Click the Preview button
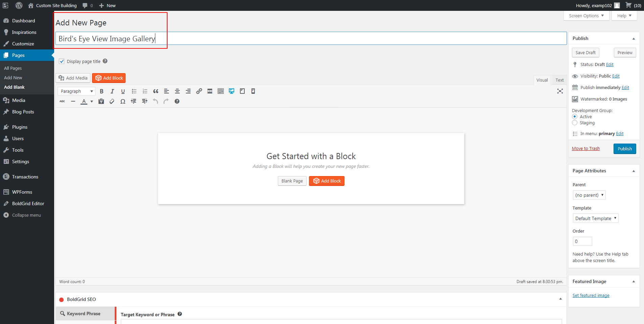This screenshot has height=324, width=644. click(x=625, y=52)
